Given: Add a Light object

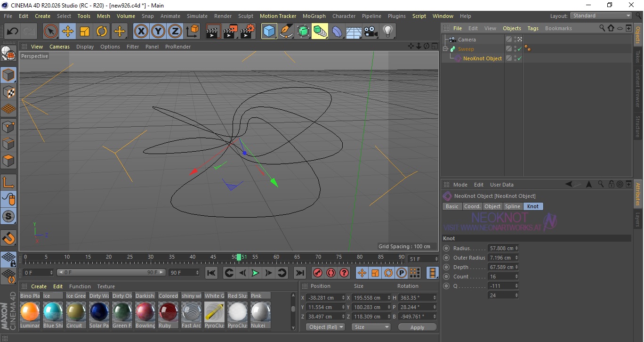Looking at the screenshot, I should tap(387, 32).
